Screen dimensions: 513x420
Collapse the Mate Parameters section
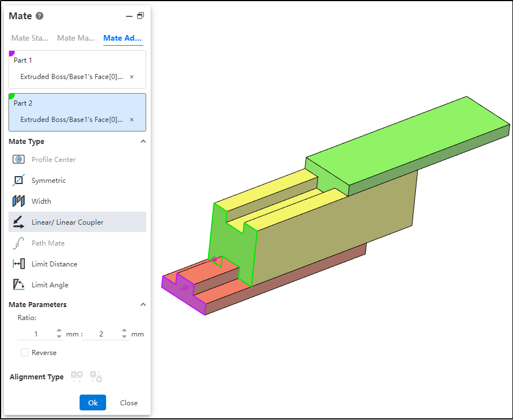(x=143, y=305)
